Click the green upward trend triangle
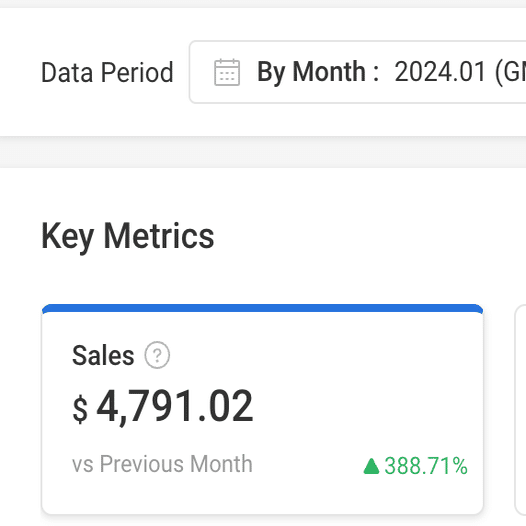Image resolution: width=526 pixels, height=526 pixels. point(371,466)
